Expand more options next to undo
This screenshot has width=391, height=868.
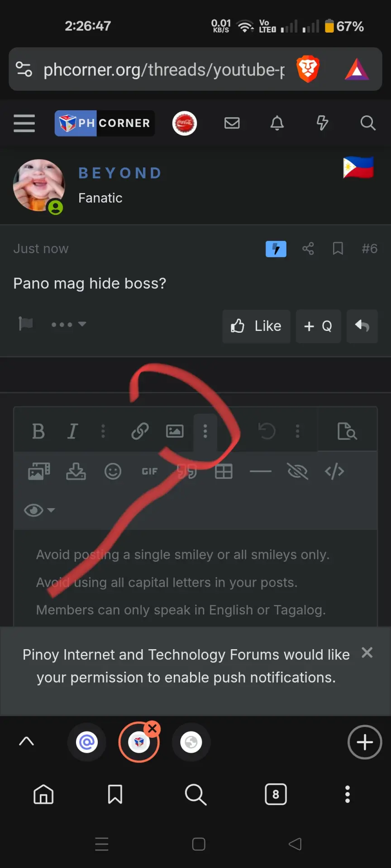(297, 431)
